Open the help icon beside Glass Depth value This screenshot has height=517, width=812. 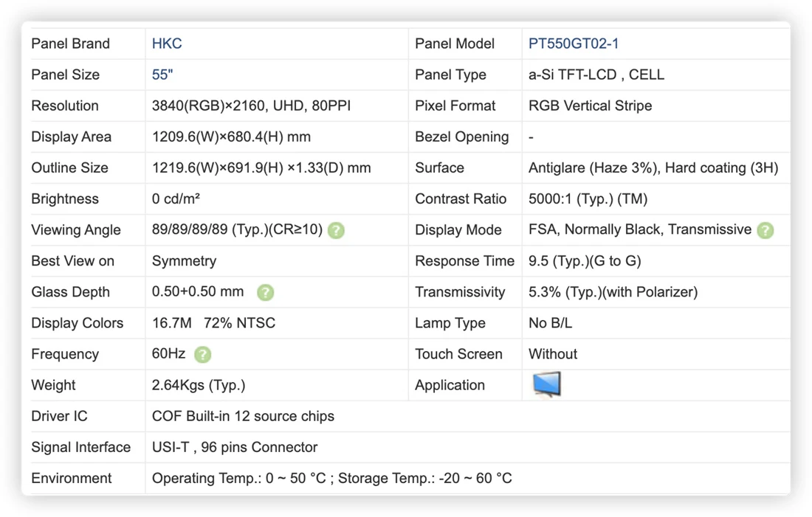[265, 292]
